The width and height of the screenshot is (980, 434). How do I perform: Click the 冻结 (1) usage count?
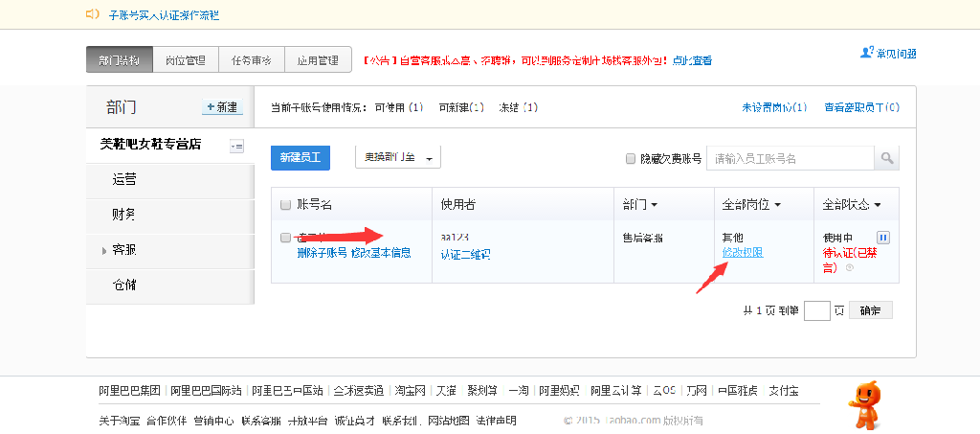pos(518,107)
